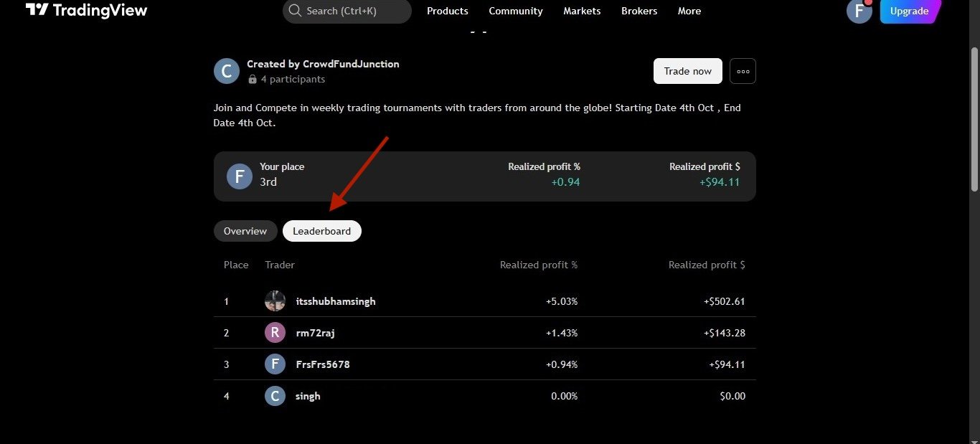Click the Trade now button
The width and height of the screenshot is (980, 444).
pos(688,71)
